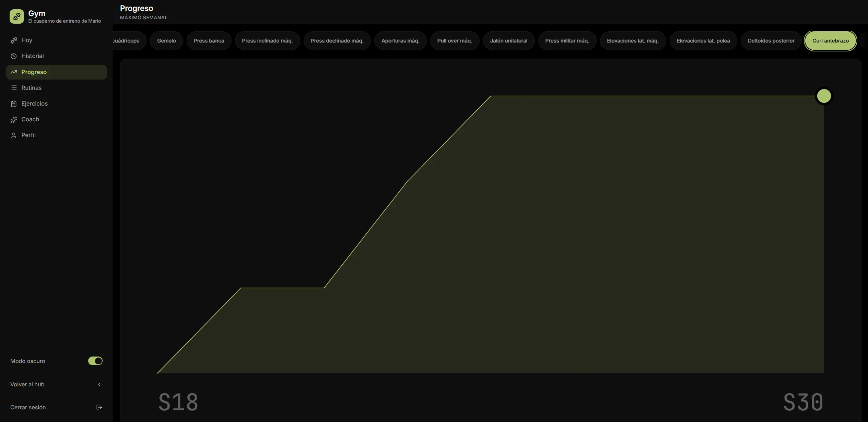Screen dimensions: 868x422
Task: Click the Rutinas list icon
Action: coord(14,88)
